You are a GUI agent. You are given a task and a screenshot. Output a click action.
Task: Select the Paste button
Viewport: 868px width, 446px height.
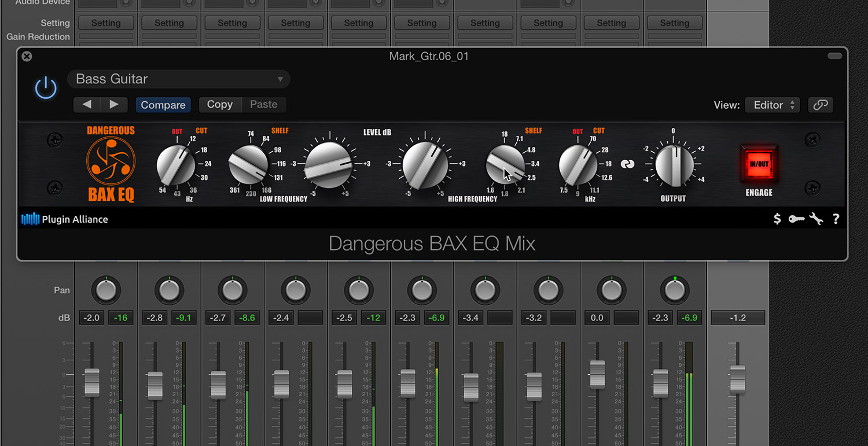click(x=263, y=105)
